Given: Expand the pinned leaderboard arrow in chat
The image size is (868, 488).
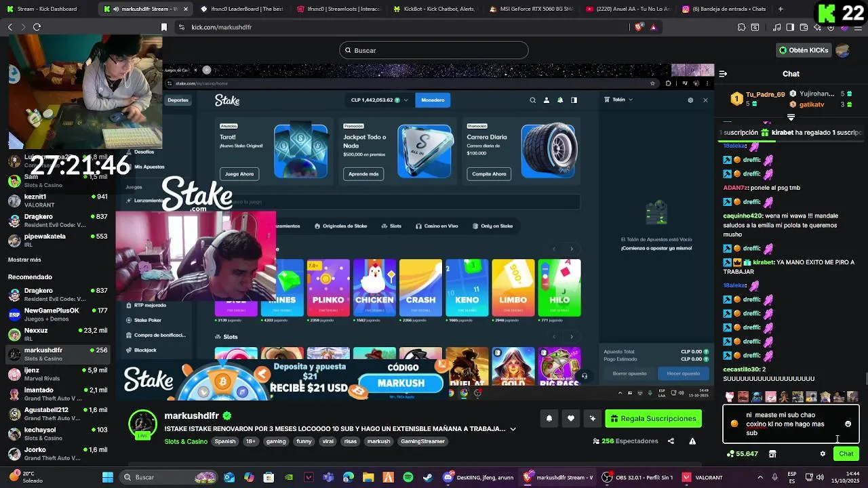Looking at the screenshot, I should (791, 117).
